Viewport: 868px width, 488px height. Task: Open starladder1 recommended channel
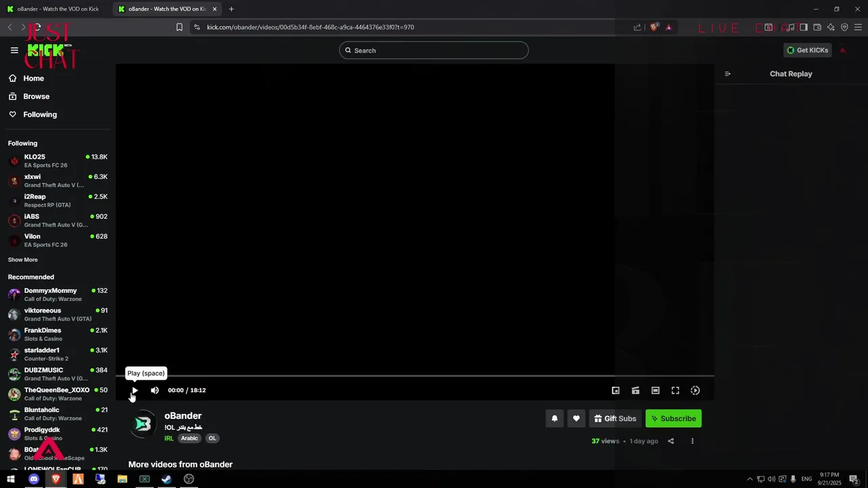tap(58, 354)
